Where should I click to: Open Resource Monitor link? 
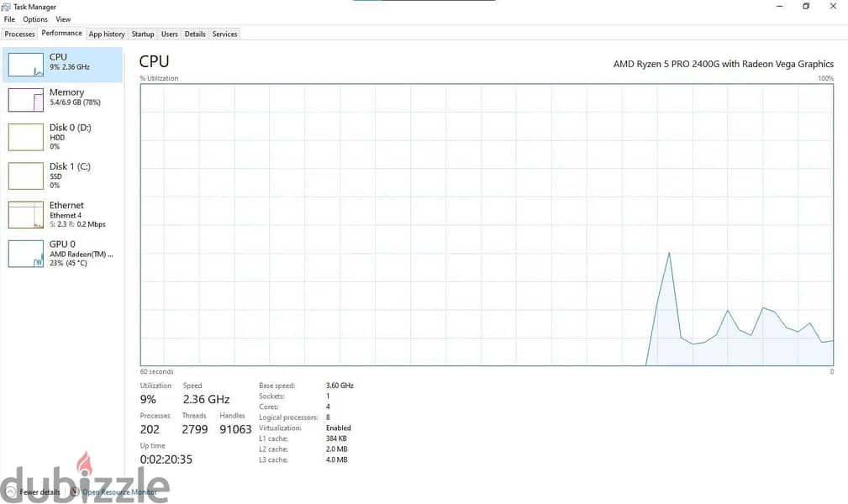(119, 492)
